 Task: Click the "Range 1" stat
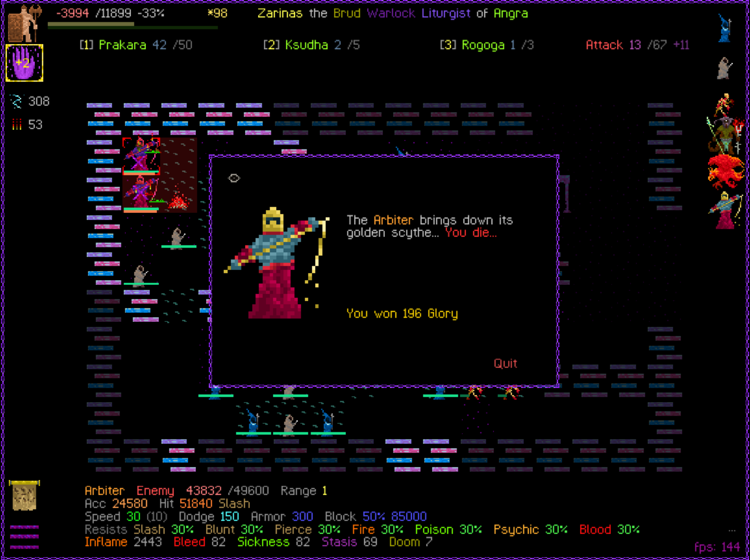(304, 490)
